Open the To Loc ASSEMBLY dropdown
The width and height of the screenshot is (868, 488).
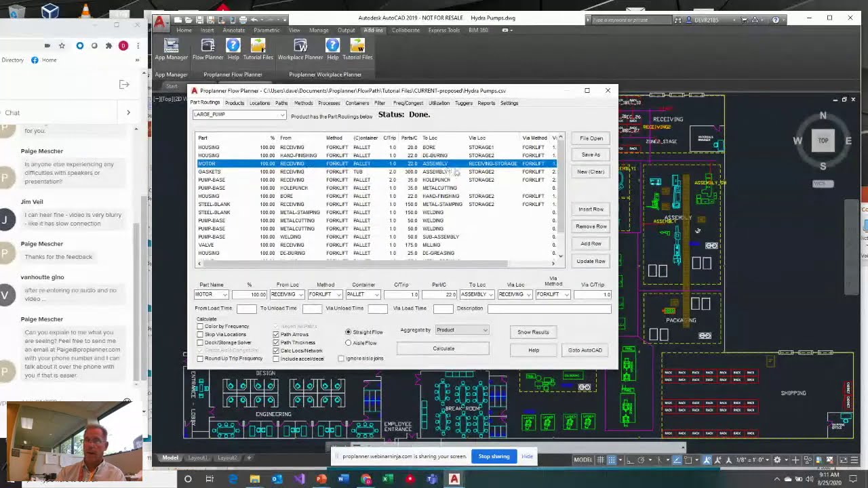click(x=477, y=294)
